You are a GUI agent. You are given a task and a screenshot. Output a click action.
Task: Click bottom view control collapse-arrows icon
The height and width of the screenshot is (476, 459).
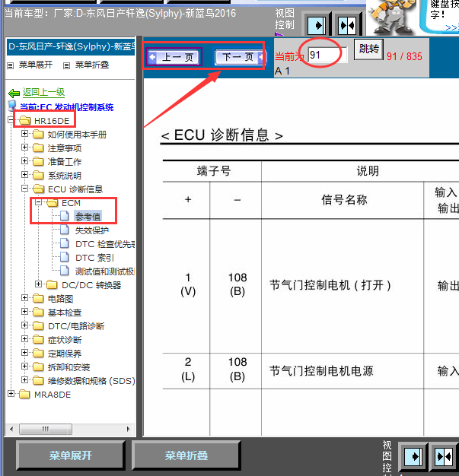444,456
